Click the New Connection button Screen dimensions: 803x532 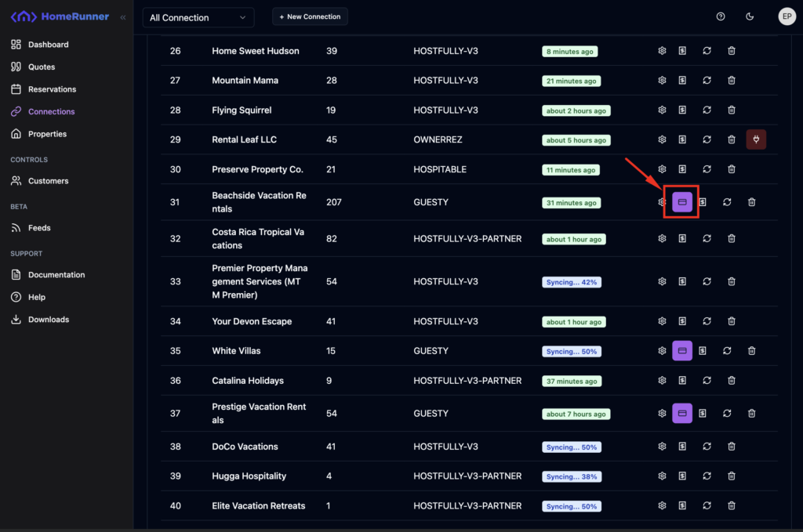pyautogui.click(x=310, y=16)
